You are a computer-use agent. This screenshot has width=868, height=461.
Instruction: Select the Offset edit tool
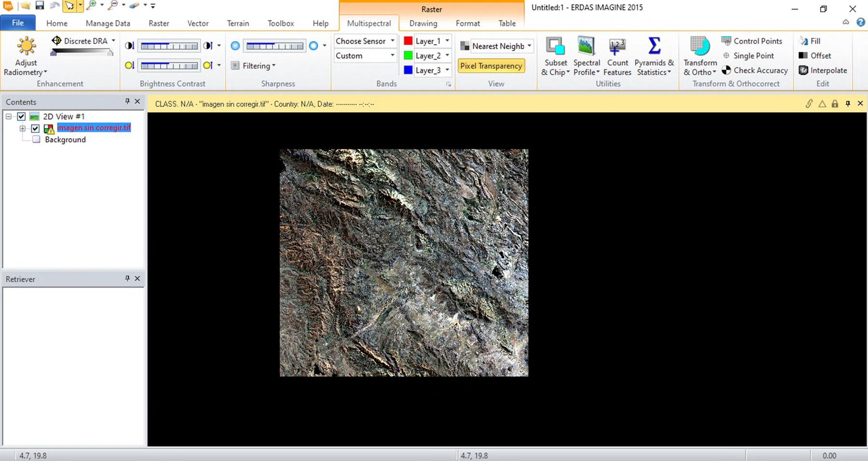815,56
